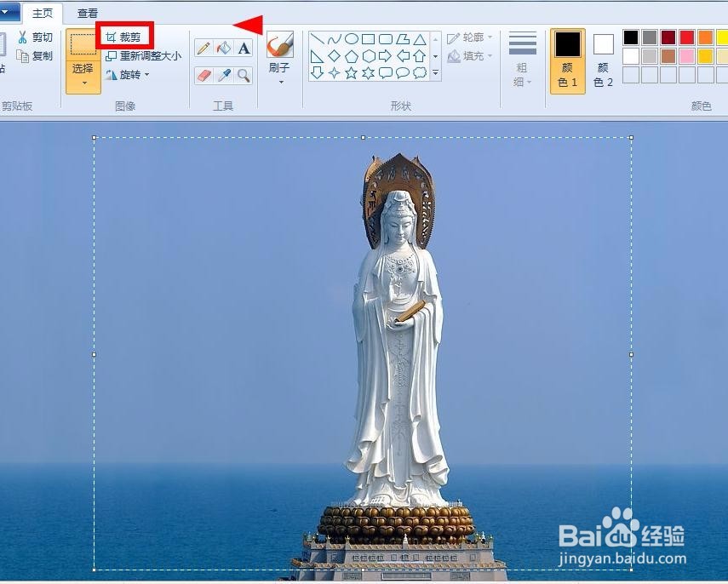Click Resize (重新调整大小)
Viewport: 728px width, 584px height.
tap(146, 54)
